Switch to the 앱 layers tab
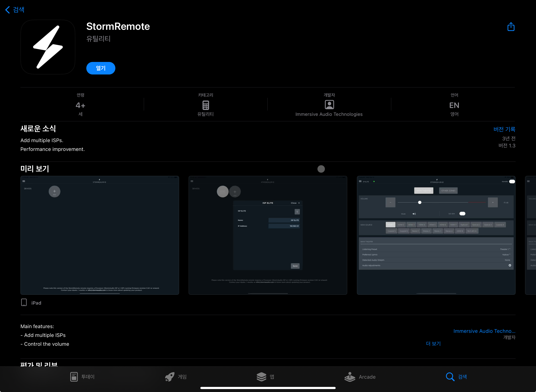This screenshot has height=392, width=536. click(265, 377)
